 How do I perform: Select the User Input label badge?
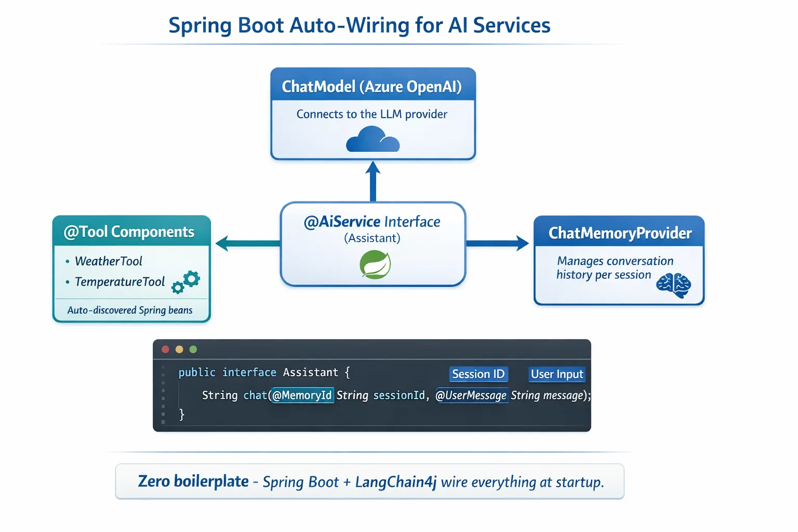click(x=557, y=374)
